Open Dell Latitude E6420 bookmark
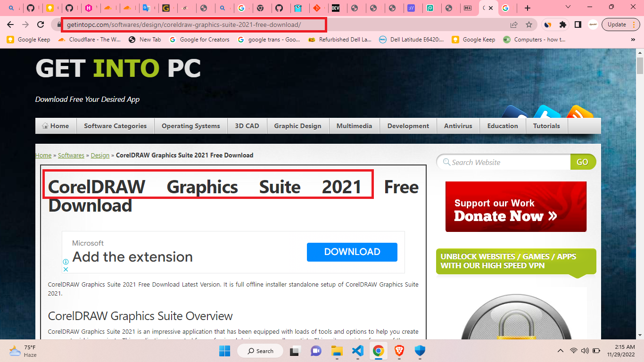Viewport: 644px width, 362px height. pos(412,40)
